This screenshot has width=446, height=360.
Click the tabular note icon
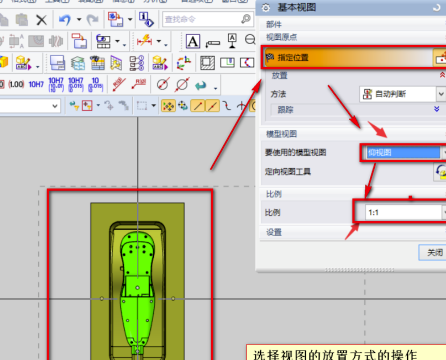97,63
